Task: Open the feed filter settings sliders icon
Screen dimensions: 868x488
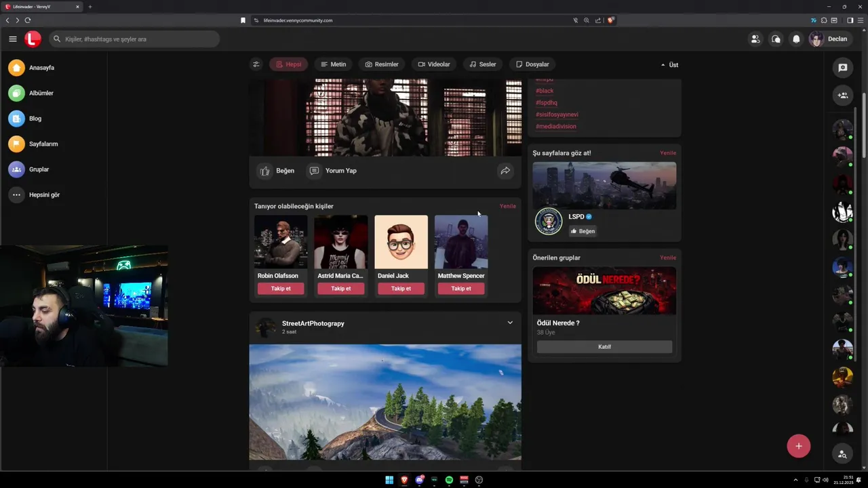Action: (x=256, y=64)
